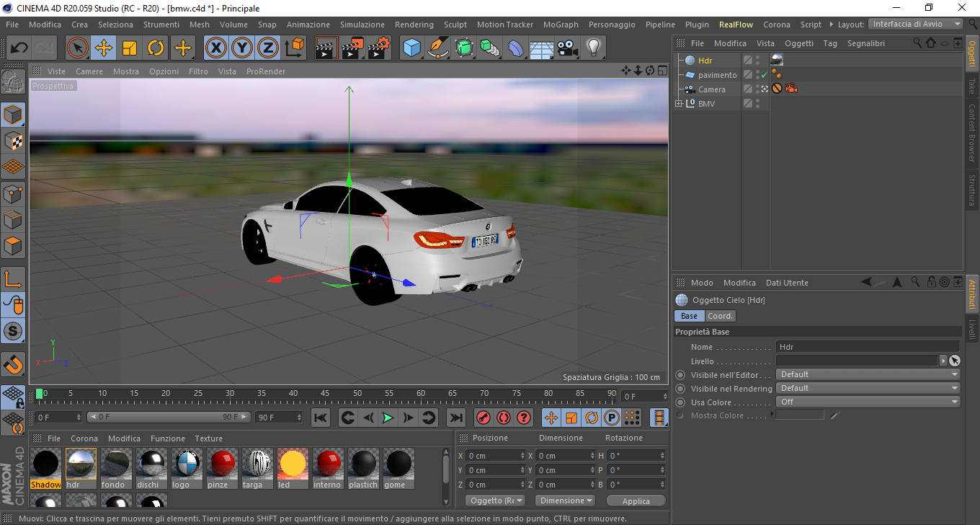
Task: Click frame 45 on the timeline ruler
Action: [x=325, y=394]
